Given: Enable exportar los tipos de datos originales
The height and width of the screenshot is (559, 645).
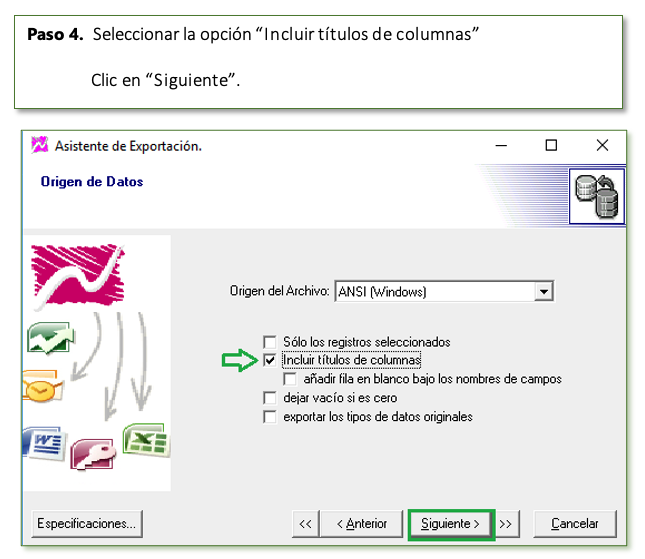Looking at the screenshot, I should click(270, 417).
